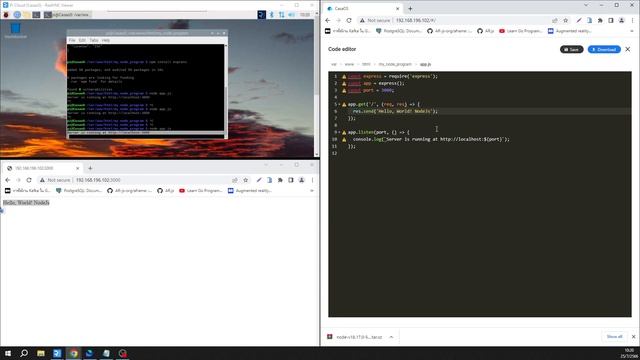Open profile avatar in CasaOS browser window

[621, 20]
